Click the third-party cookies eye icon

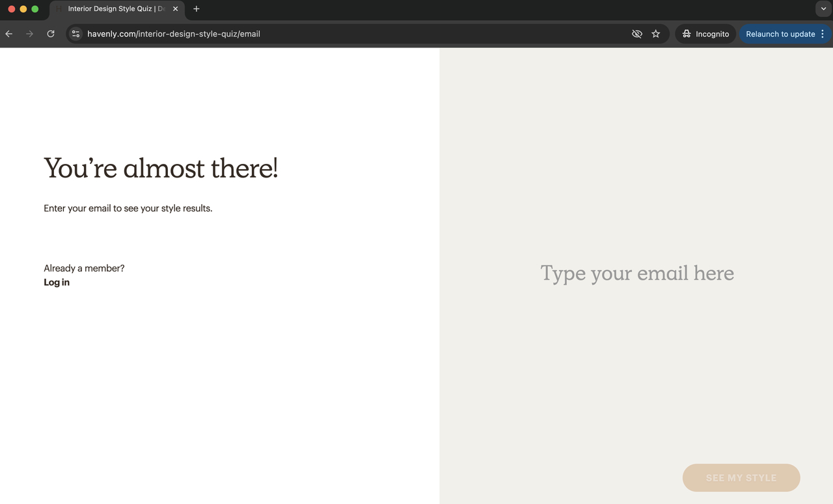[636, 34]
